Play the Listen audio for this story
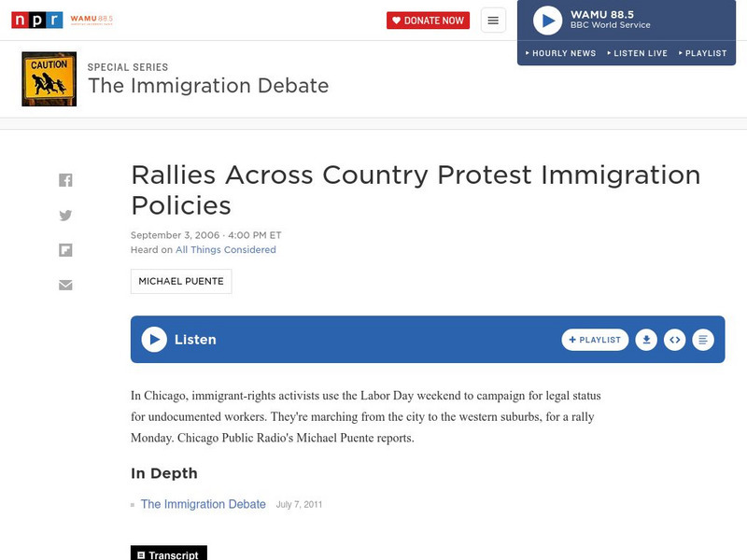The height and width of the screenshot is (560, 747). [x=154, y=339]
